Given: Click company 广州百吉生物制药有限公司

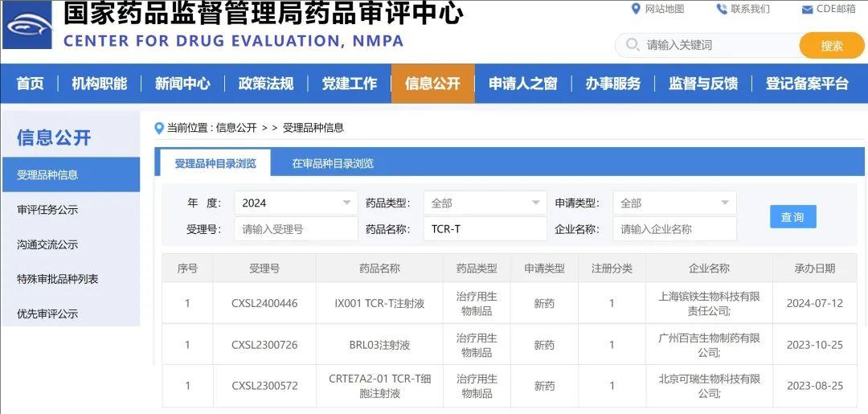Looking at the screenshot, I should (x=709, y=345).
